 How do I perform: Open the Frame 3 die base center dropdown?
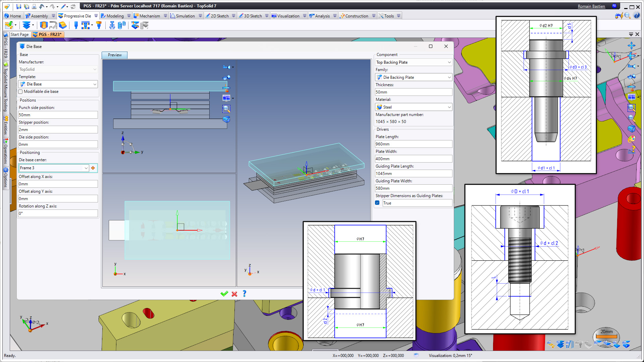86,168
